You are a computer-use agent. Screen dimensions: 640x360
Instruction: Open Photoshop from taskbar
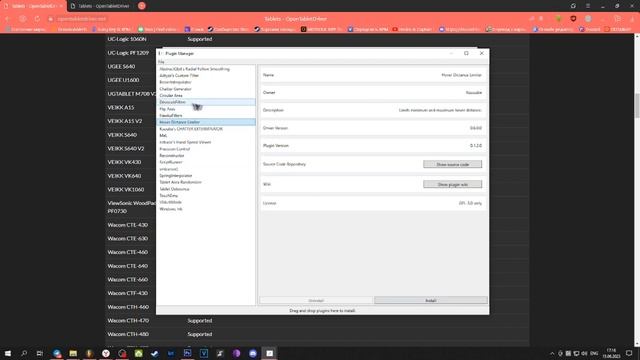(187, 353)
